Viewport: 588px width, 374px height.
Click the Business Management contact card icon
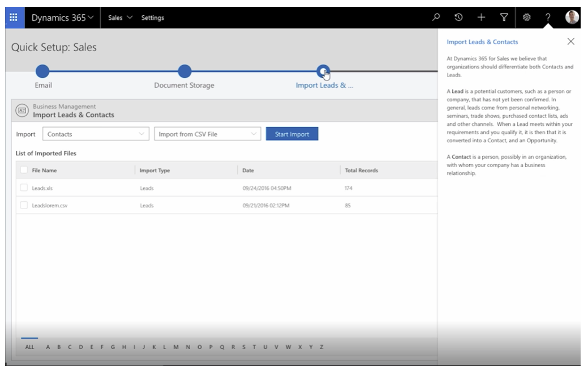[22, 110]
